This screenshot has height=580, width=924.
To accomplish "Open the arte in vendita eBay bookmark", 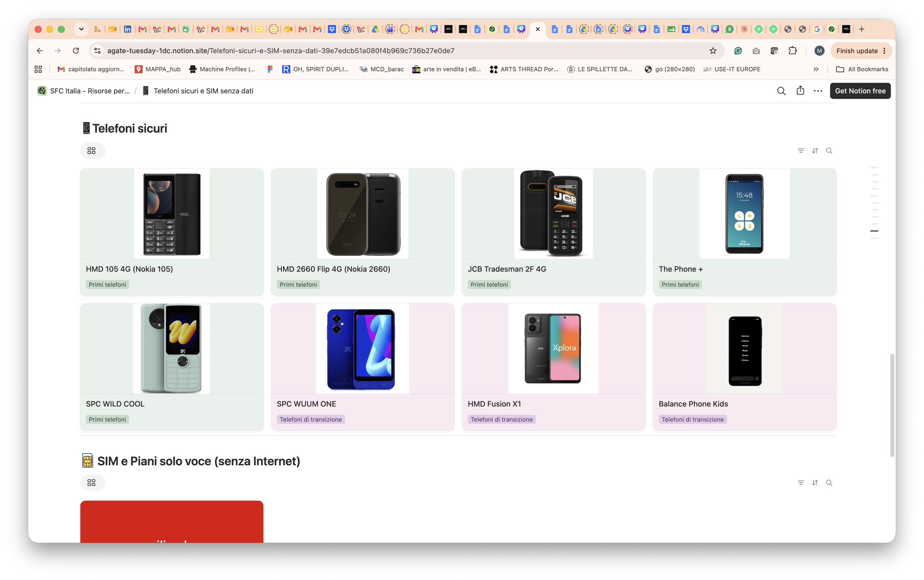I will click(446, 69).
